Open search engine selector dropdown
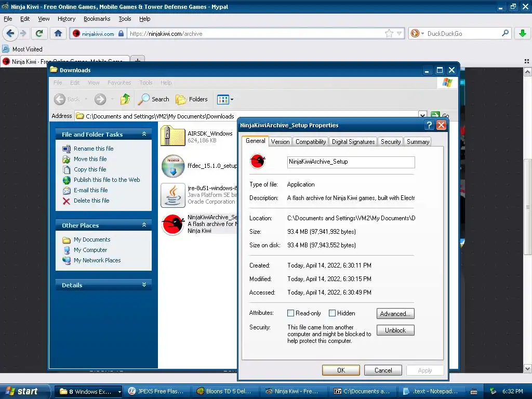This screenshot has height=399, width=532. [x=422, y=33]
